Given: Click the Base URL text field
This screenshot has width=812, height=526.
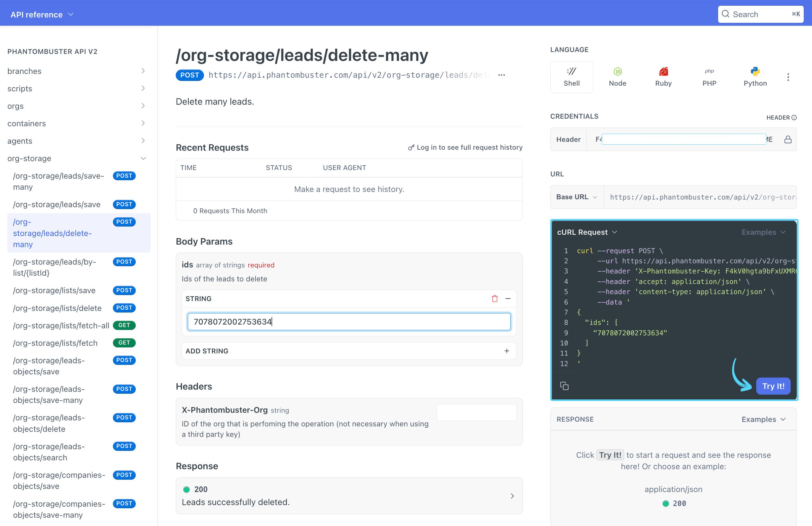Looking at the screenshot, I should (700, 197).
